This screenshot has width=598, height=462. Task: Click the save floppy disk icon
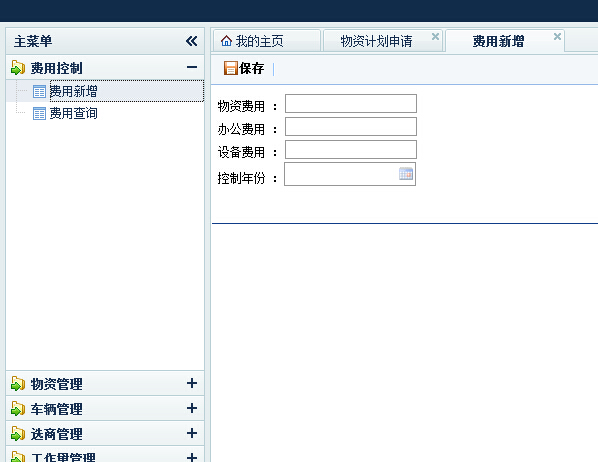point(231,68)
